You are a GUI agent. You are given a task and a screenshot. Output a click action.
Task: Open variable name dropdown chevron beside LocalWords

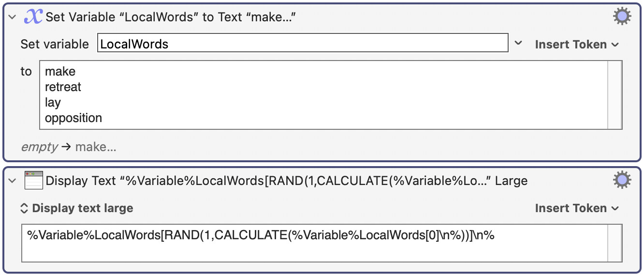click(x=518, y=43)
